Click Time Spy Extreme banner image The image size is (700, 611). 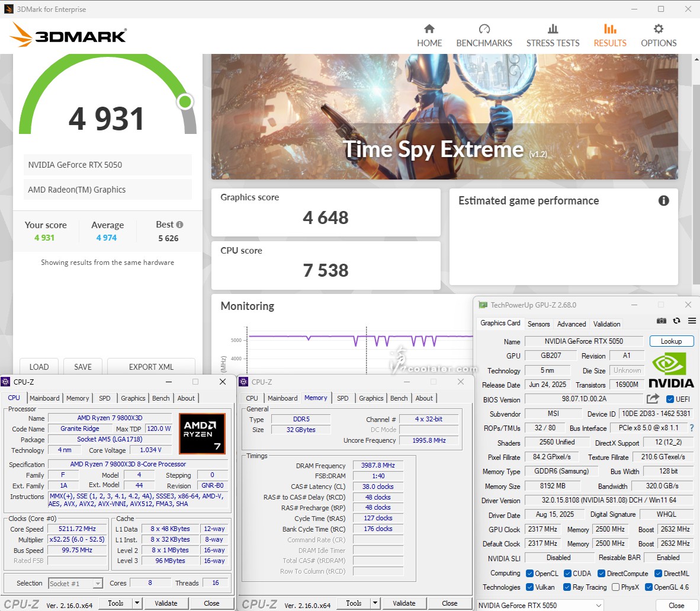tap(444, 117)
